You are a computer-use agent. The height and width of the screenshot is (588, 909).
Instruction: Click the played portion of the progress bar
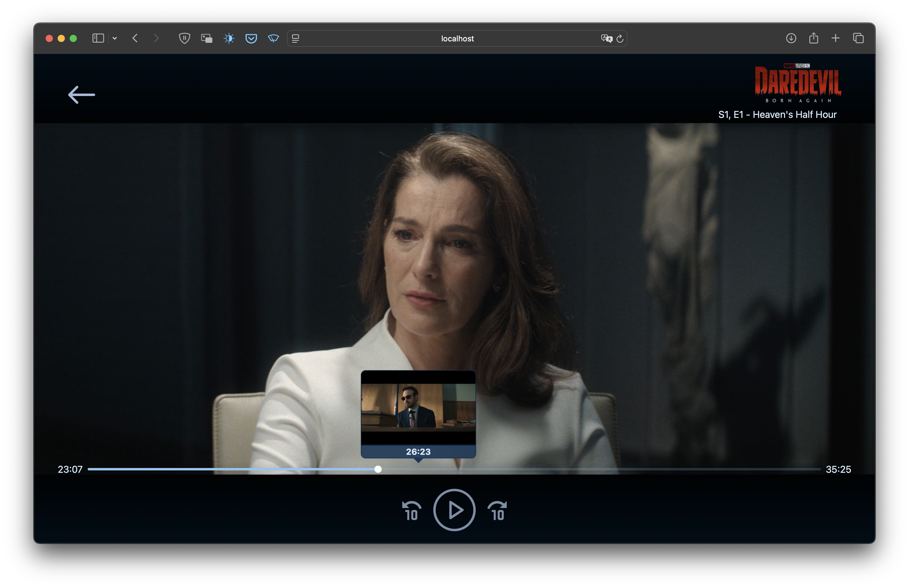tap(231, 469)
